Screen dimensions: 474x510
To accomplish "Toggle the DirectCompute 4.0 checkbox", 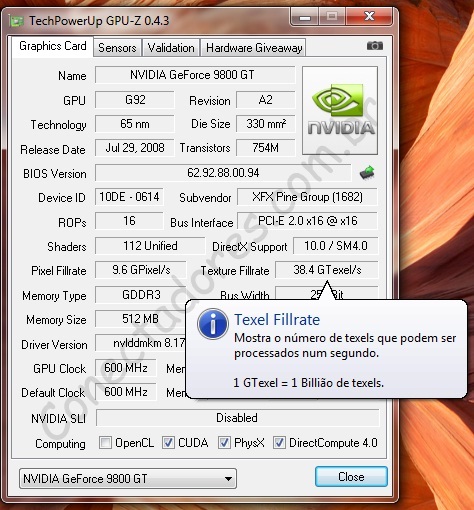I will click(x=279, y=443).
